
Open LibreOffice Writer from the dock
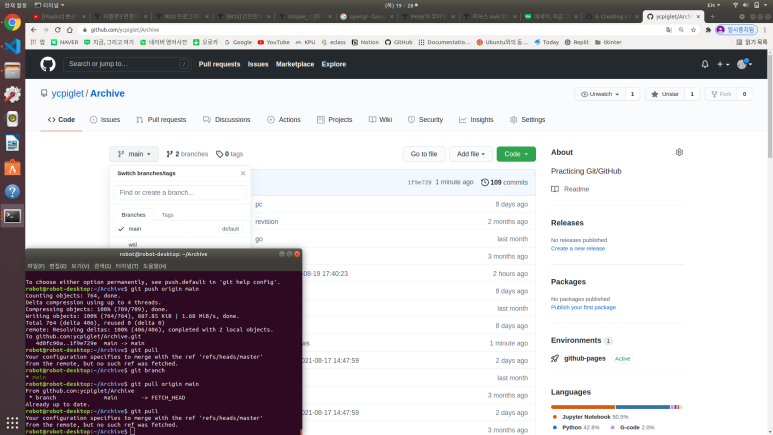click(x=12, y=144)
